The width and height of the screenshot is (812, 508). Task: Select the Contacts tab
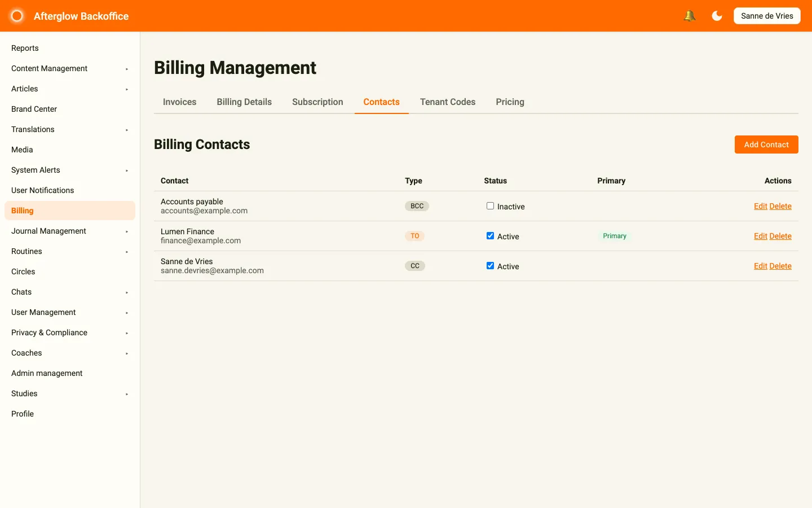tap(381, 102)
